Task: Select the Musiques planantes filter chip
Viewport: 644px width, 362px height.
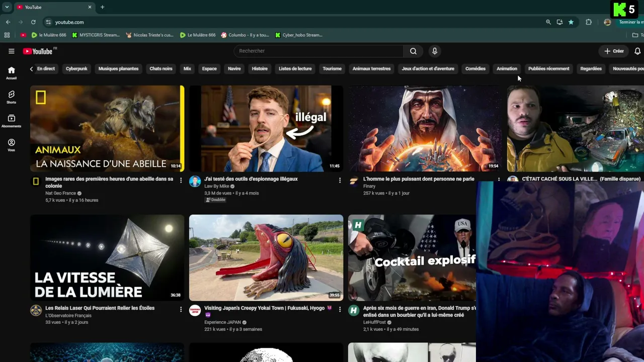Action: [118, 69]
